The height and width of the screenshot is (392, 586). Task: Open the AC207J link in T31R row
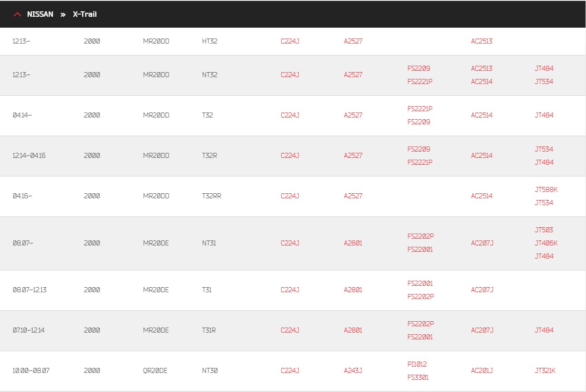click(482, 330)
